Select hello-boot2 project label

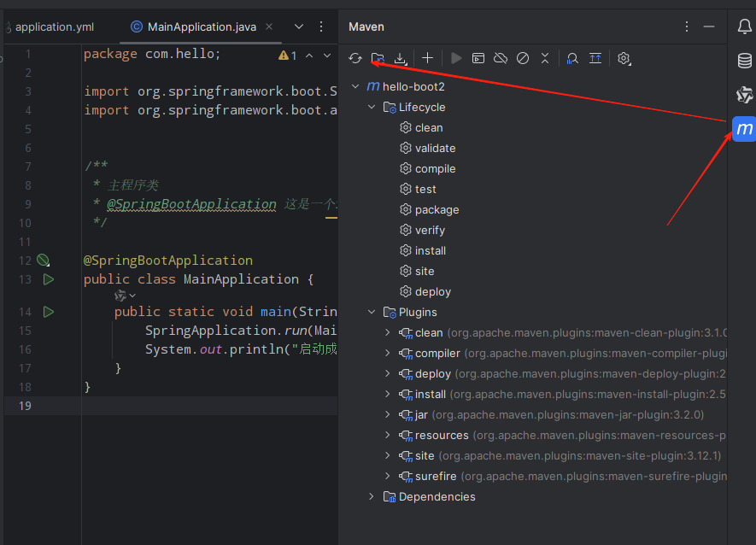pos(413,86)
